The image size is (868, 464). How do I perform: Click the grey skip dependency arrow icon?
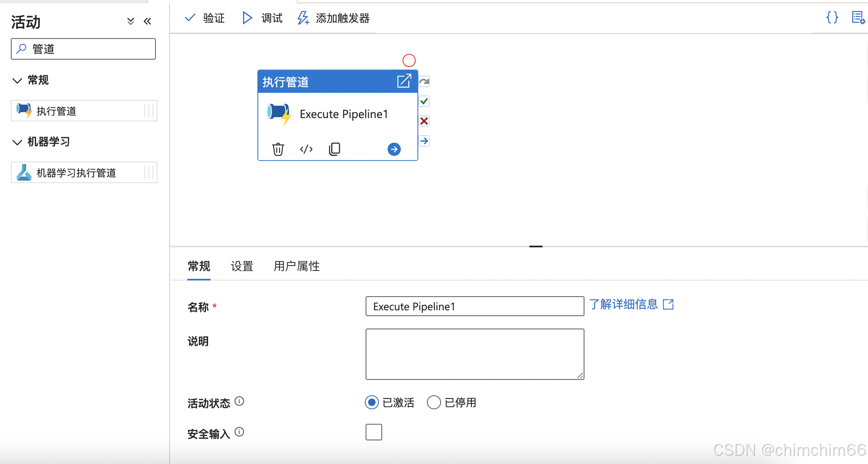(424, 81)
